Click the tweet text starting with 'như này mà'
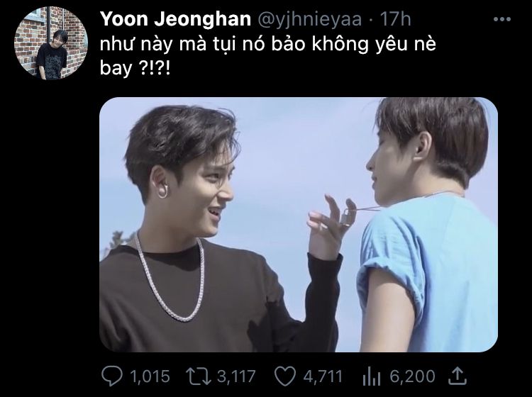Image resolution: width=532 pixels, height=397 pixels. coord(267,56)
